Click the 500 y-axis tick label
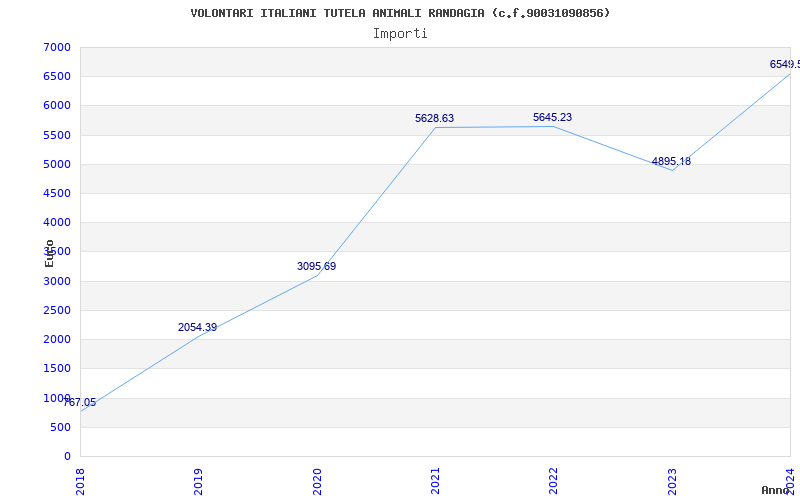Image resolution: width=800 pixels, height=500 pixels. coord(63,427)
